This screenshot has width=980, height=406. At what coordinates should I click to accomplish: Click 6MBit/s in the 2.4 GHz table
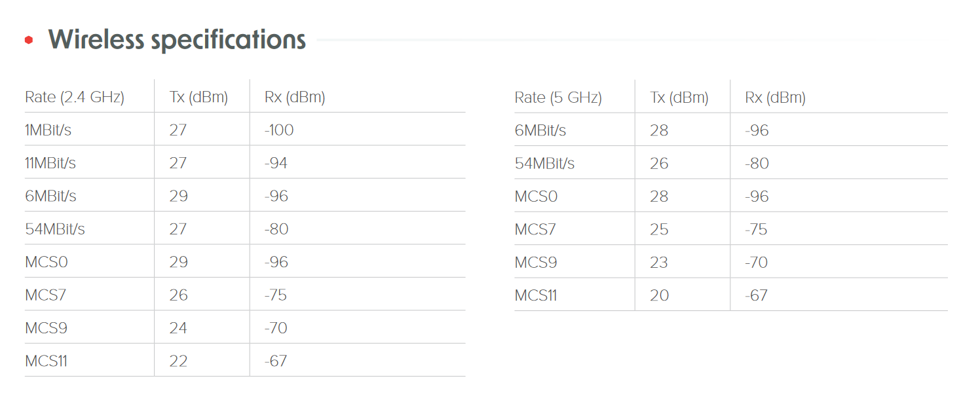pos(50,196)
